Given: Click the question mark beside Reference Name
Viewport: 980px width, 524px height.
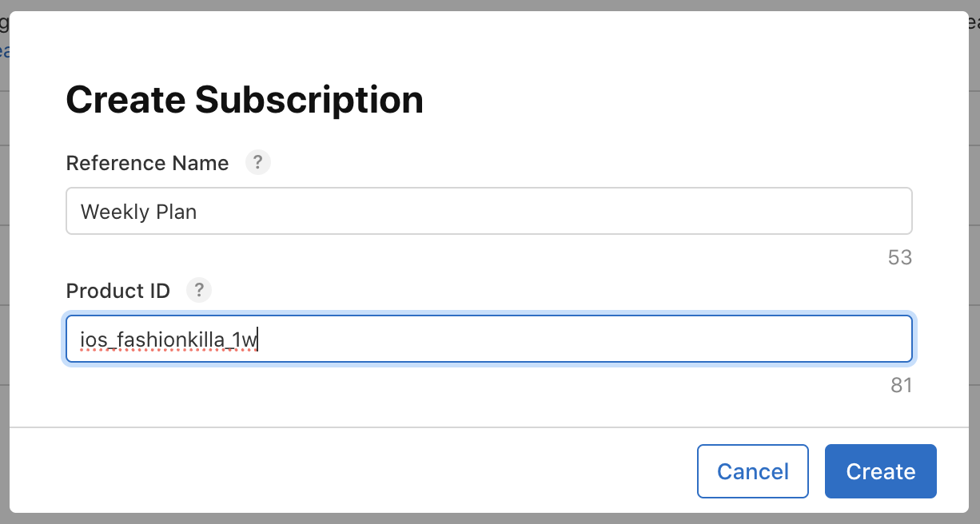Looking at the screenshot, I should pos(257,162).
